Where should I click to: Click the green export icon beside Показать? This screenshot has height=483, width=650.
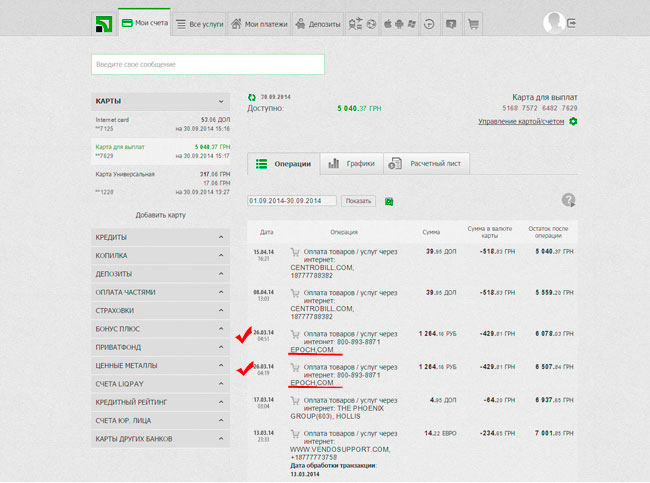click(x=389, y=201)
